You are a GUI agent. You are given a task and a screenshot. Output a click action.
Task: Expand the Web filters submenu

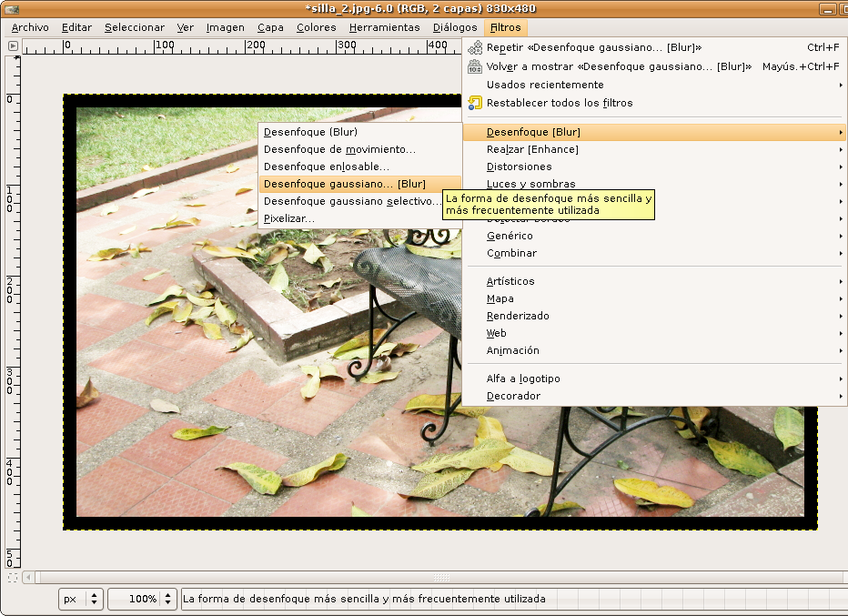(655, 333)
